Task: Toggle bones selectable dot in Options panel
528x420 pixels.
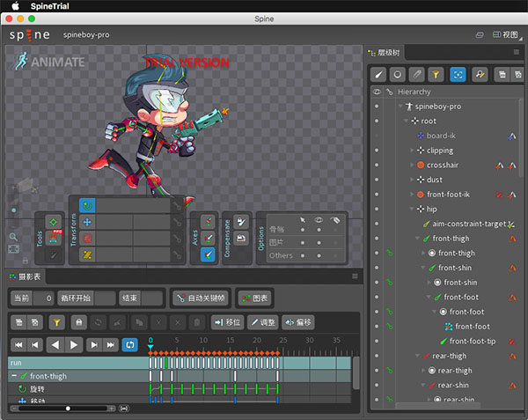Action: [303, 230]
